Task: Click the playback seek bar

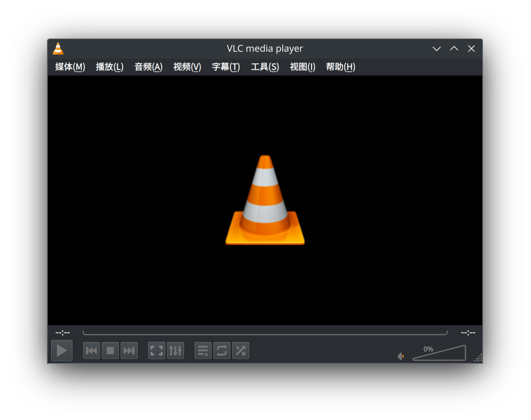Action: (x=265, y=333)
